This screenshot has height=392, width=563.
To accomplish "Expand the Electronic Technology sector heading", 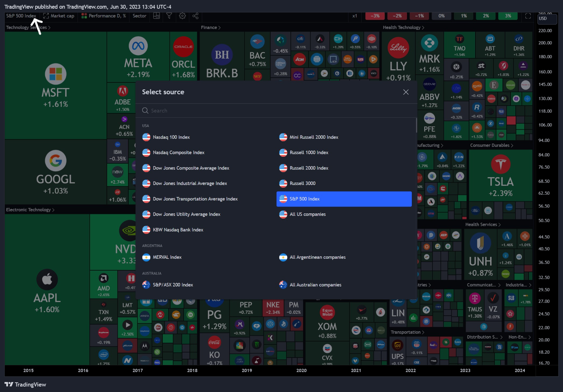I will (x=30, y=210).
